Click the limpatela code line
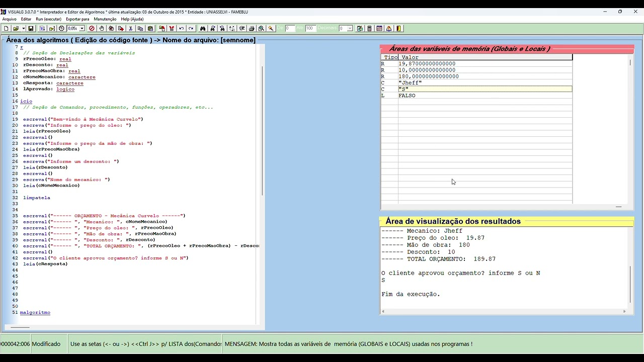This screenshot has height=362, width=644. pos(37,198)
